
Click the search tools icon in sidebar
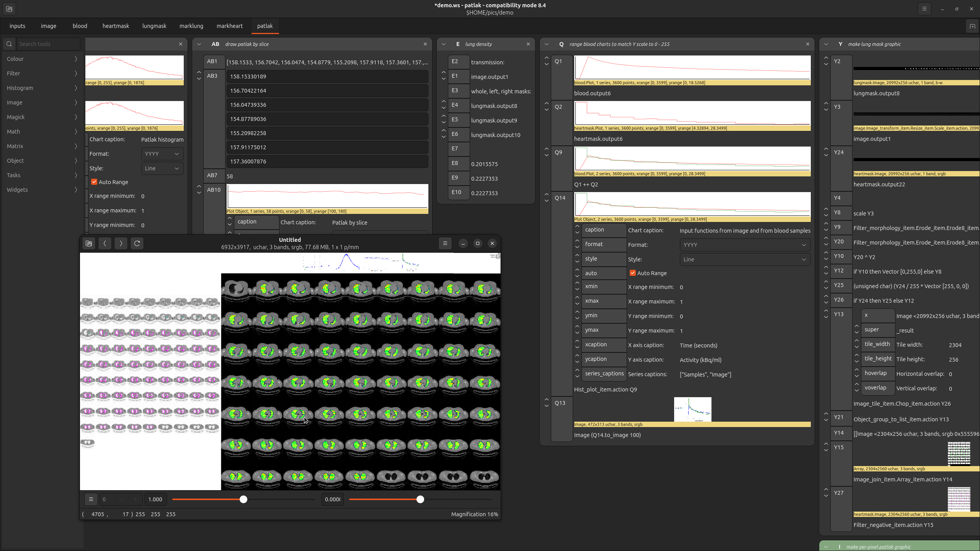tap(10, 44)
